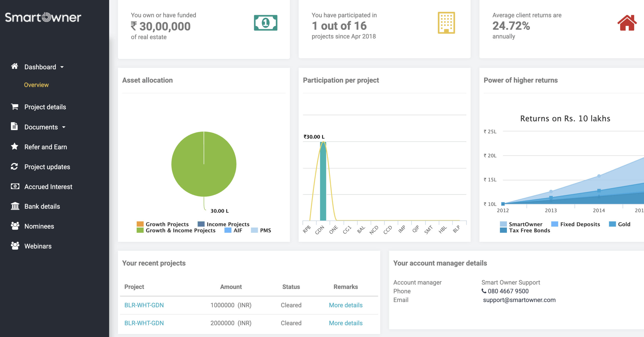Toggle Income Projects legend entry
The height and width of the screenshot is (337, 644).
228,224
